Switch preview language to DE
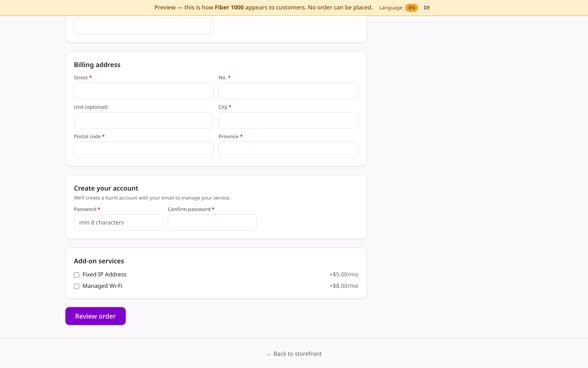This screenshot has height=368, width=588. click(x=427, y=8)
